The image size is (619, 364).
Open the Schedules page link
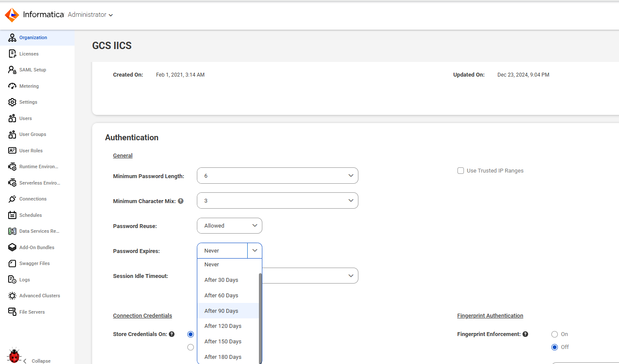tap(31, 215)
